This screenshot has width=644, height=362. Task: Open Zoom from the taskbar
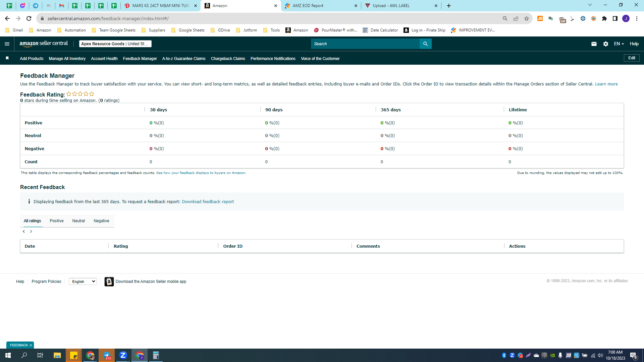tap(123, 355)
